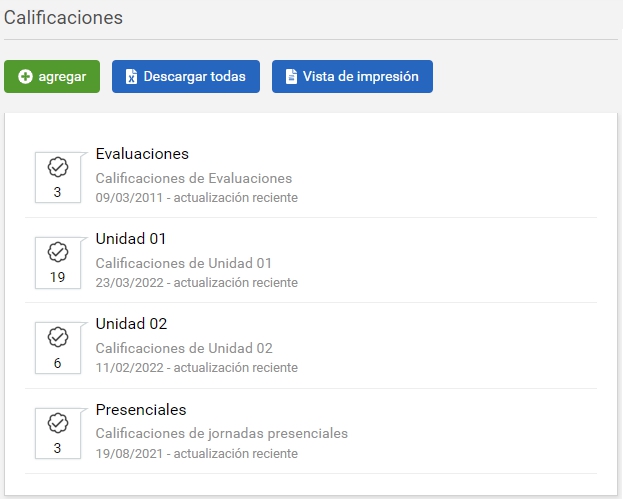The height and width of the screenshot is (499, 623).
Task: Click the Calificaciones de jornadas presenciales description
Action: point(222,434)
